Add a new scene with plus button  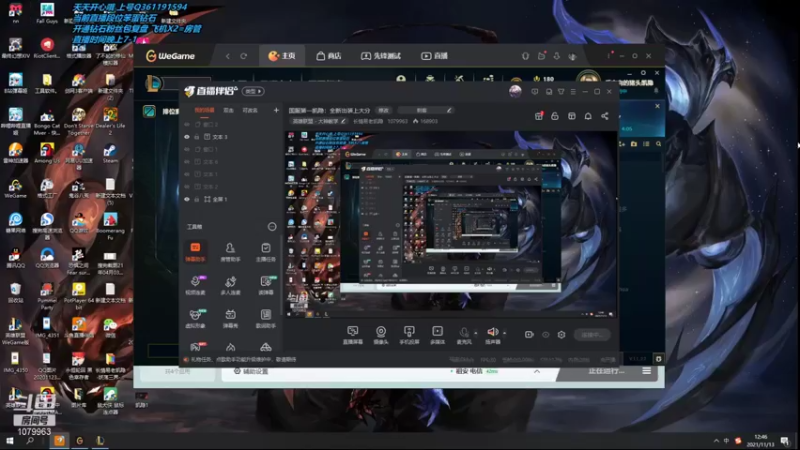tap(276, 110)
